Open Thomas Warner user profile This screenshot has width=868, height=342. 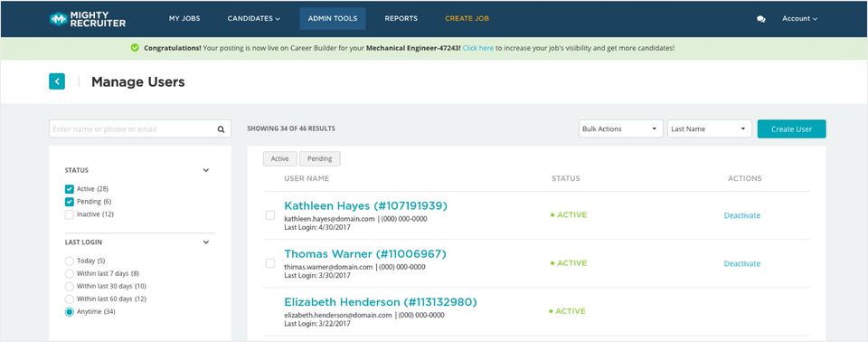(364, 254)
